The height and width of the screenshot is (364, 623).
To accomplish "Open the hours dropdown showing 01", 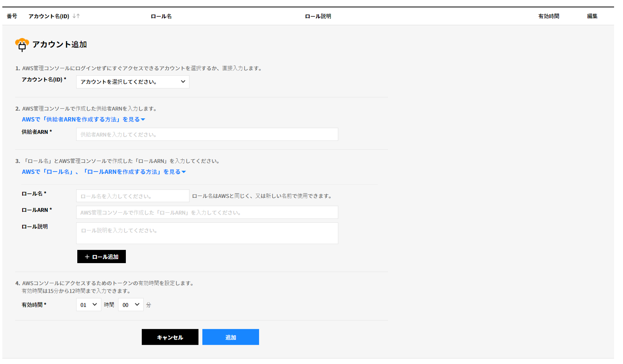I will pyautogui.click(x=89, y=305).
